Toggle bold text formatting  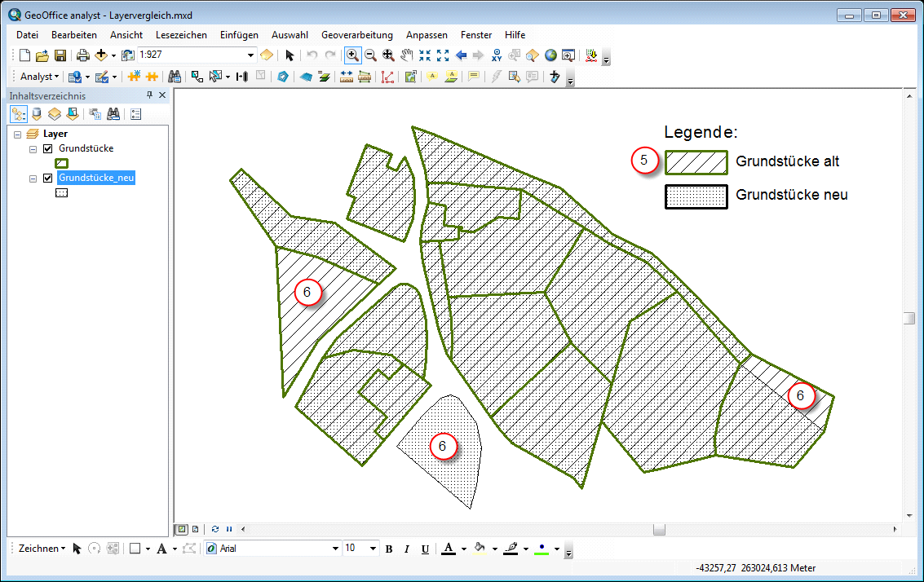(x=389, y=549)
